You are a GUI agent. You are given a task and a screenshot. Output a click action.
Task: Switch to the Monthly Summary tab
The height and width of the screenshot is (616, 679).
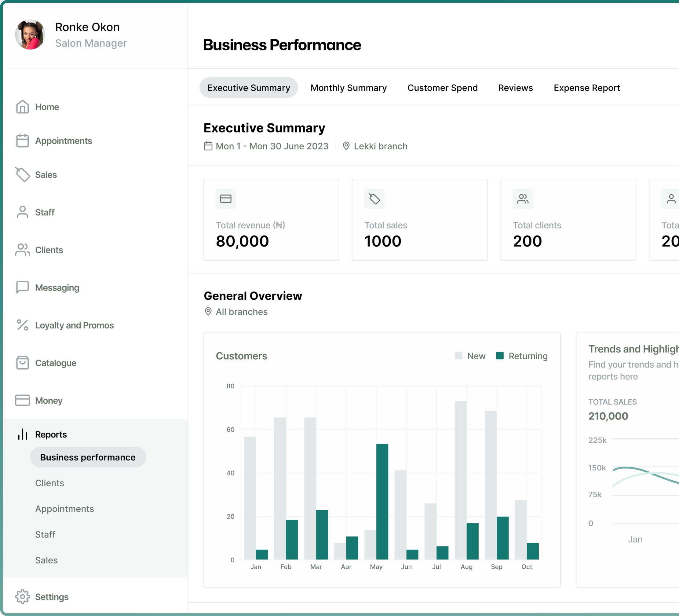pos(348,88)
